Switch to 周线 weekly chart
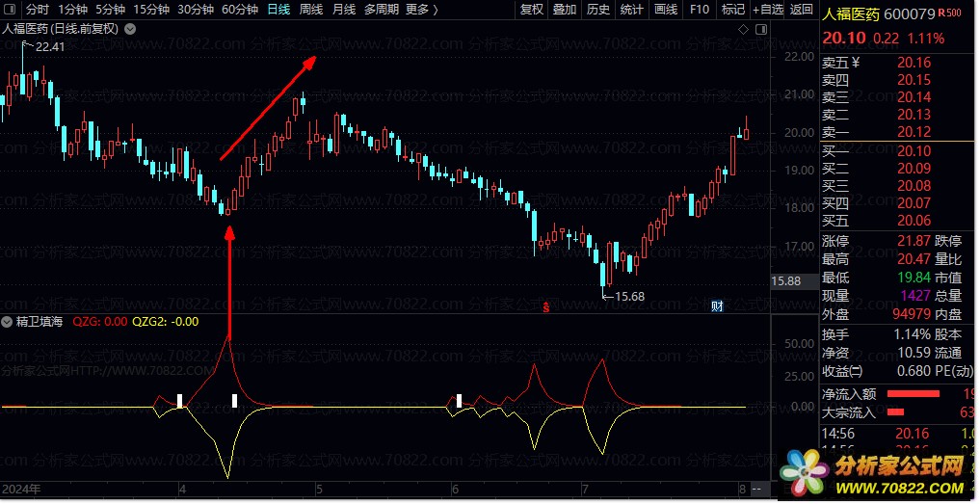This screenshot has height=504, width=980. (311, 10)
